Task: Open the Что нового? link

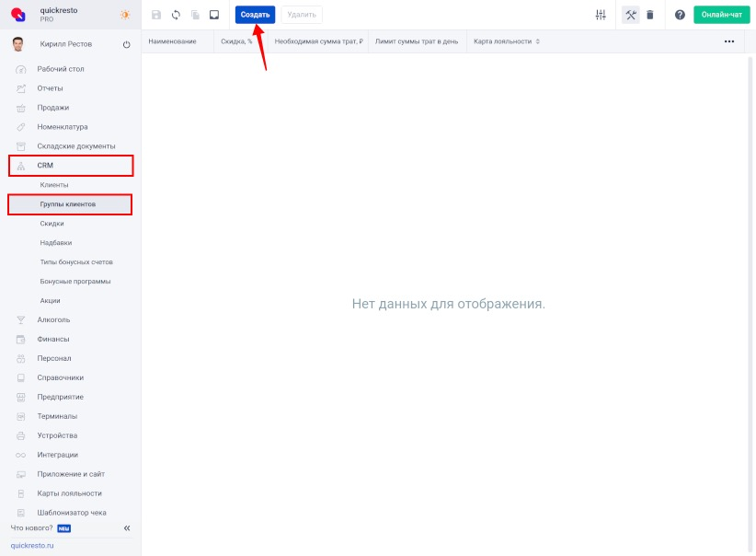Action: point(32,528)
